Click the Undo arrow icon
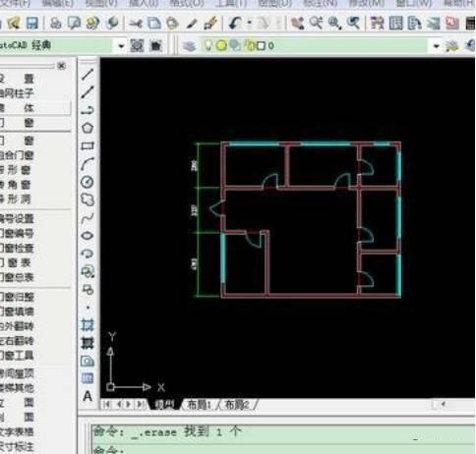 pyautogui.click(x=235, y=24)
